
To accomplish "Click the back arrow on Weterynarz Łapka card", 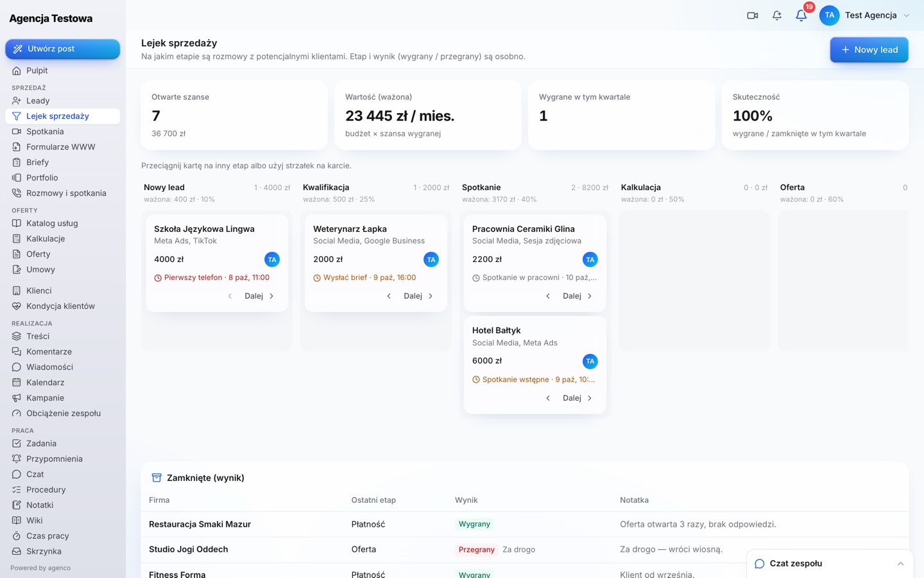I will coord(389,296).
